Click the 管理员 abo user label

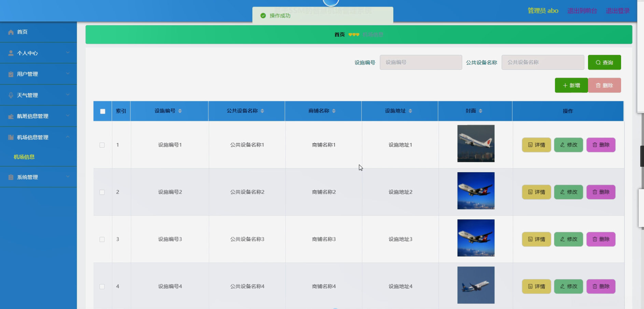(x=543, y=11)
